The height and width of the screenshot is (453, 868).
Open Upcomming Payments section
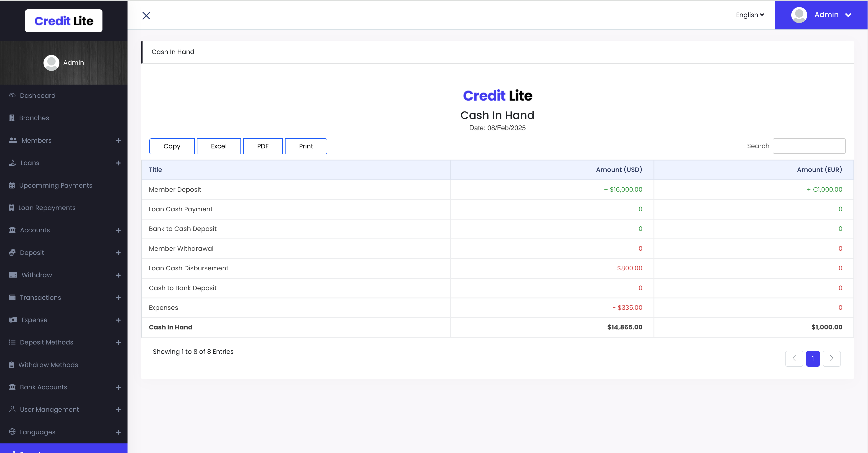pyautogui.click(x=55, y=185)
